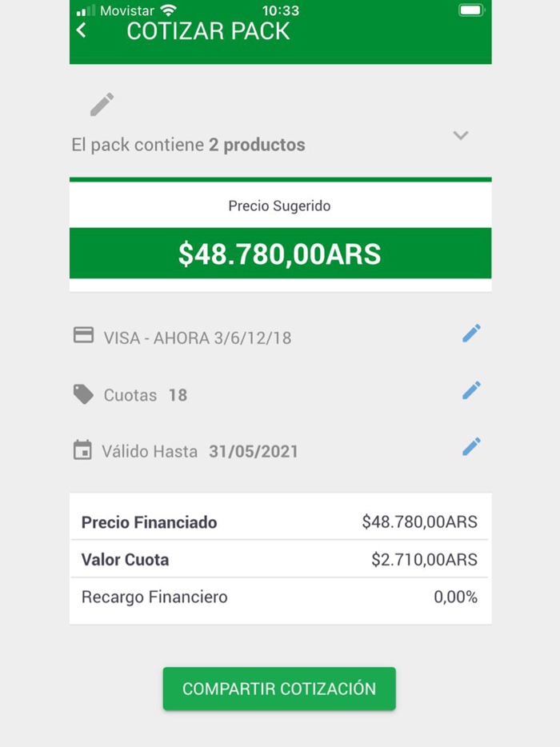Expand the pack contents with the chevron
This screenshot has height=747, width=560.
tap(460, 136)
